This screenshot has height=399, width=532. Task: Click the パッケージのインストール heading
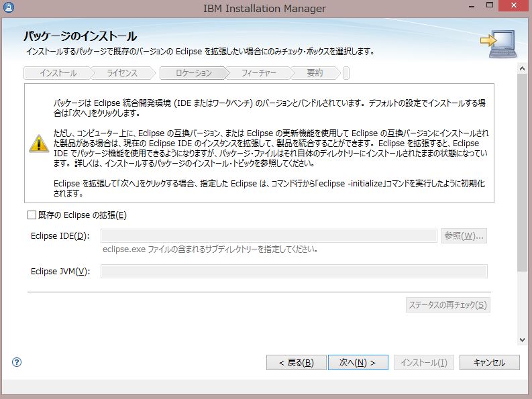pos(81,36)
